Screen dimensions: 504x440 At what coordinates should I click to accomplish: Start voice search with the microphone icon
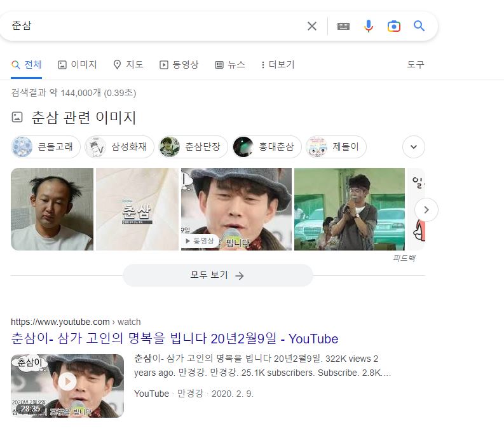click(369, 26)
